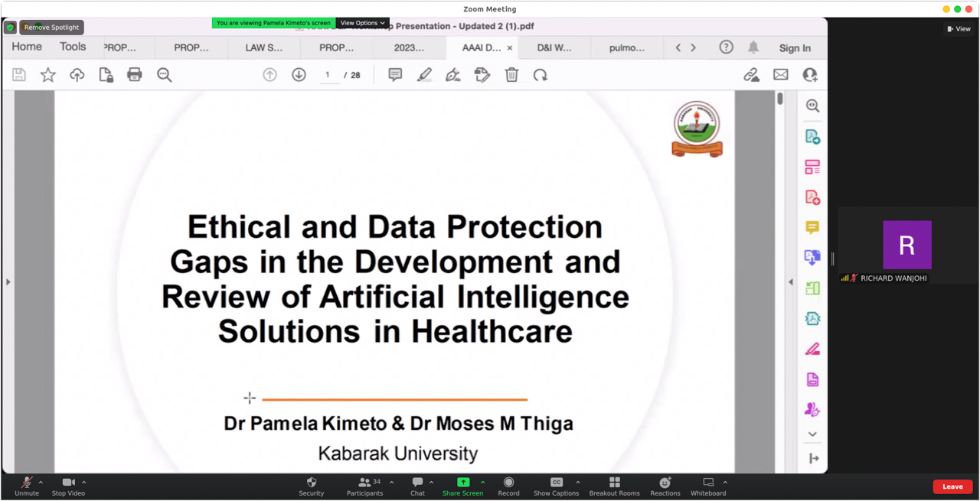Open the pulmo... document tab
980x501 pixels.
(627, 47)
